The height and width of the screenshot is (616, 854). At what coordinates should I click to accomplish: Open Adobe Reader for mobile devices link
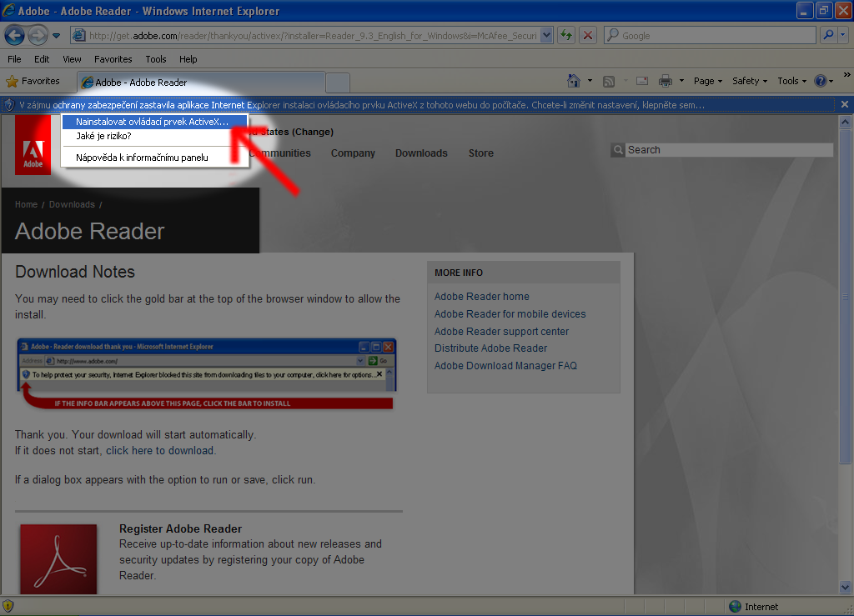click(510, 314)
